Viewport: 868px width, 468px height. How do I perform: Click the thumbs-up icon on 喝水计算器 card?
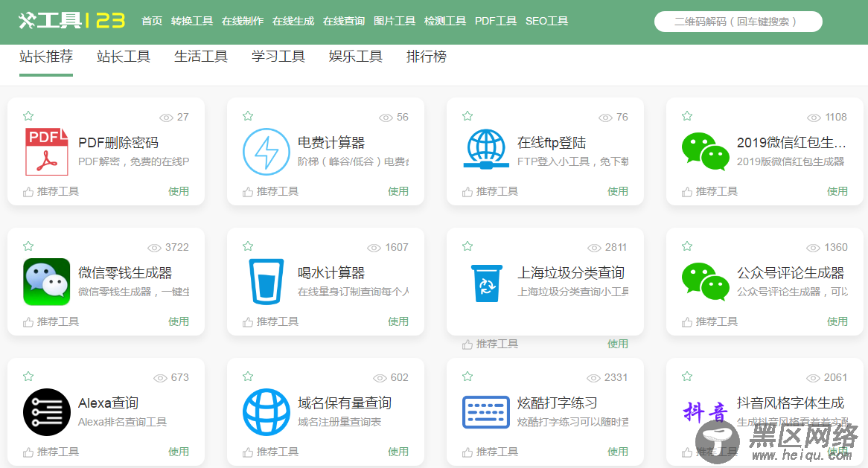coord(247,322)
